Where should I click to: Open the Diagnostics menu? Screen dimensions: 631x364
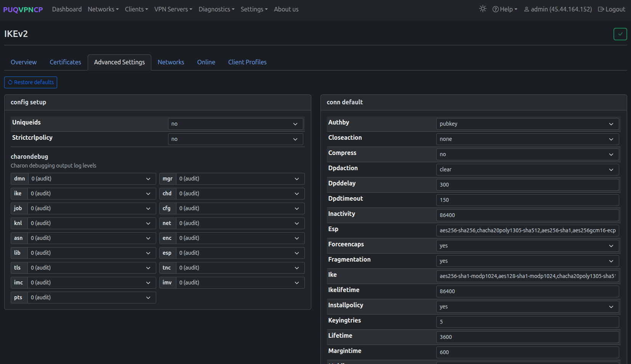pos(216,9)
